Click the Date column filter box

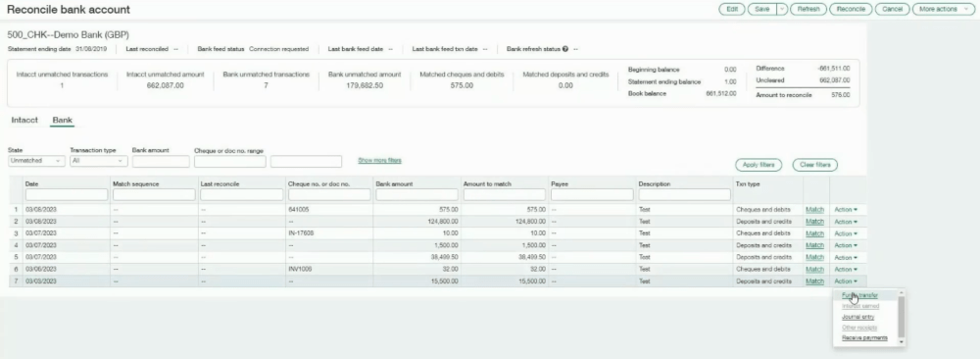pos(67,195)
